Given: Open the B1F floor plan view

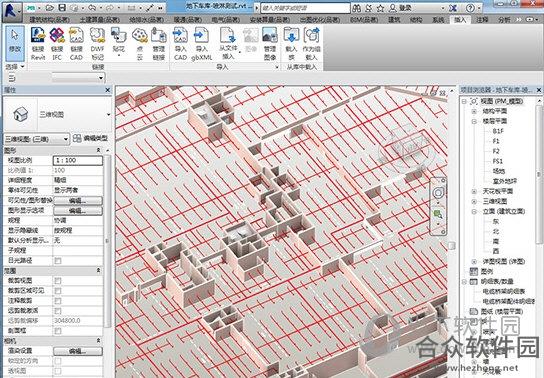Looking at the screenshot, I should [498, 131].
